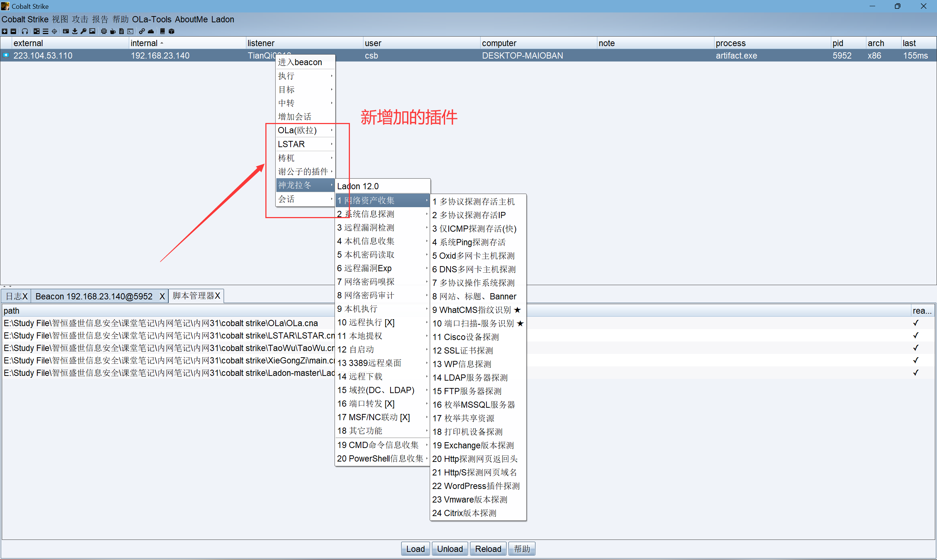Click the gear executable generator icon
This screenshot has width=937, height=560.
click(x=104, y=31)
